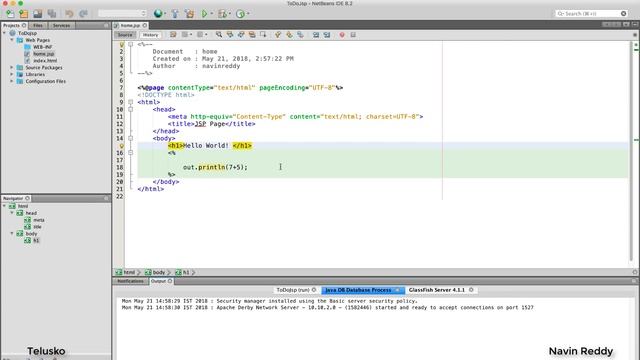Viewport: 640px width, 360px height.
Task: Run the project with green play icon
Action: (204, 13)
